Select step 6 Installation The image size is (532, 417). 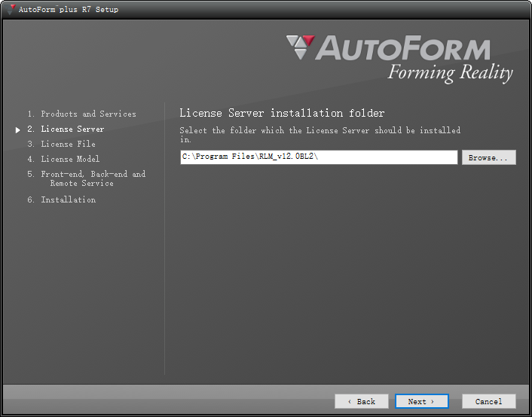tap(61, 199)
